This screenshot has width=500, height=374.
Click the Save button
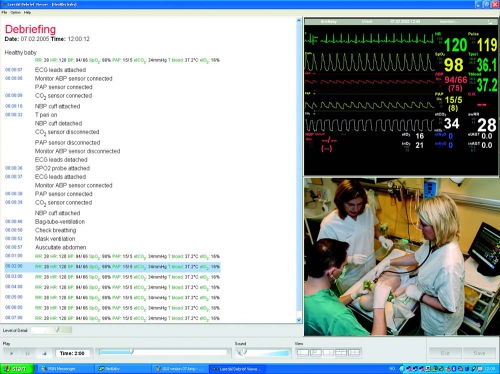(479, 353)
